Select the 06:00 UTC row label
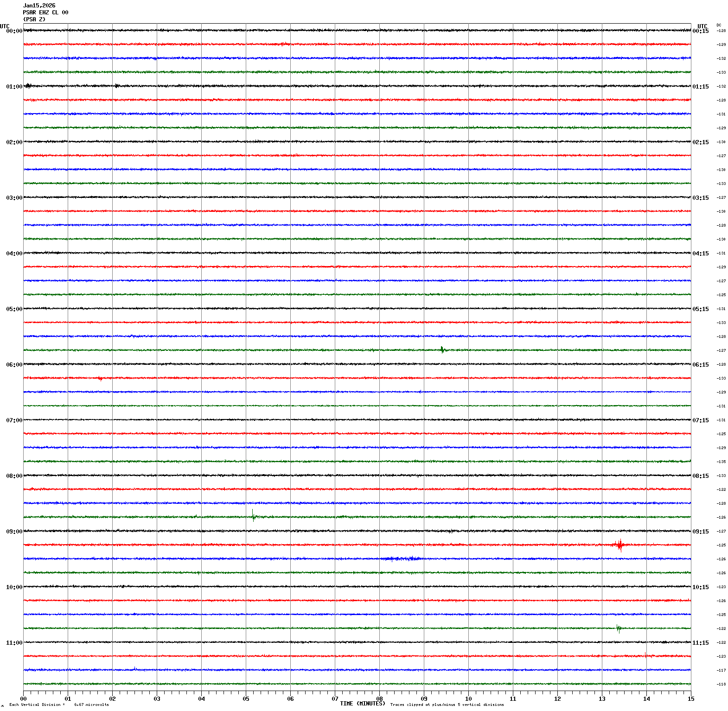Viewport: 728px width, 711px height. [14, 365]
